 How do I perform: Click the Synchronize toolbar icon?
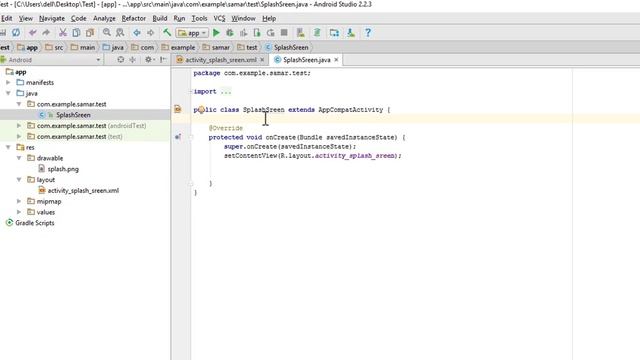[x=16, y=33]
